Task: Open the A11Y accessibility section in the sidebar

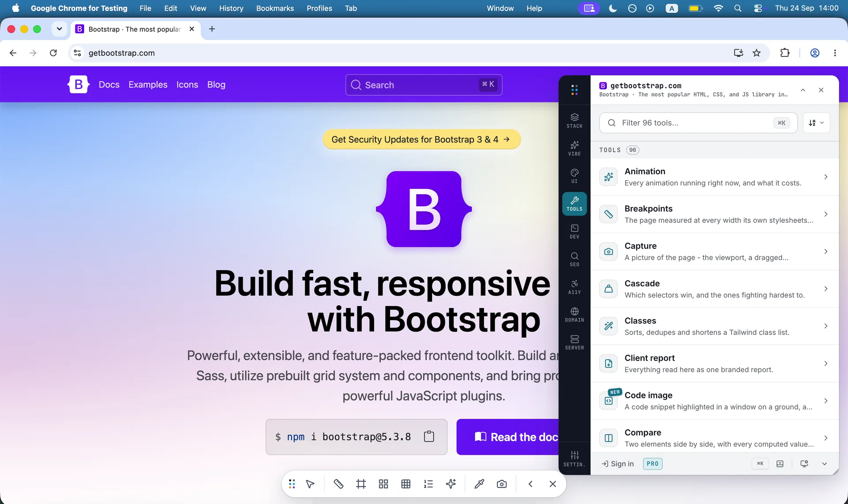Action: tap(574, 287)
